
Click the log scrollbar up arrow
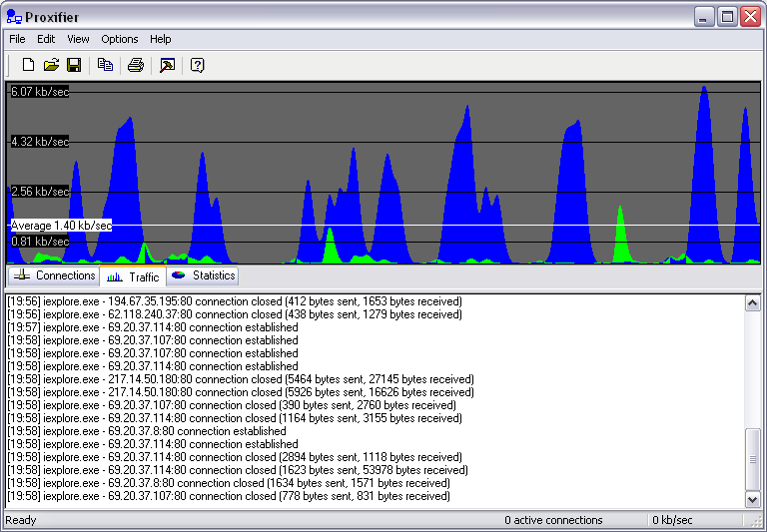753,303
